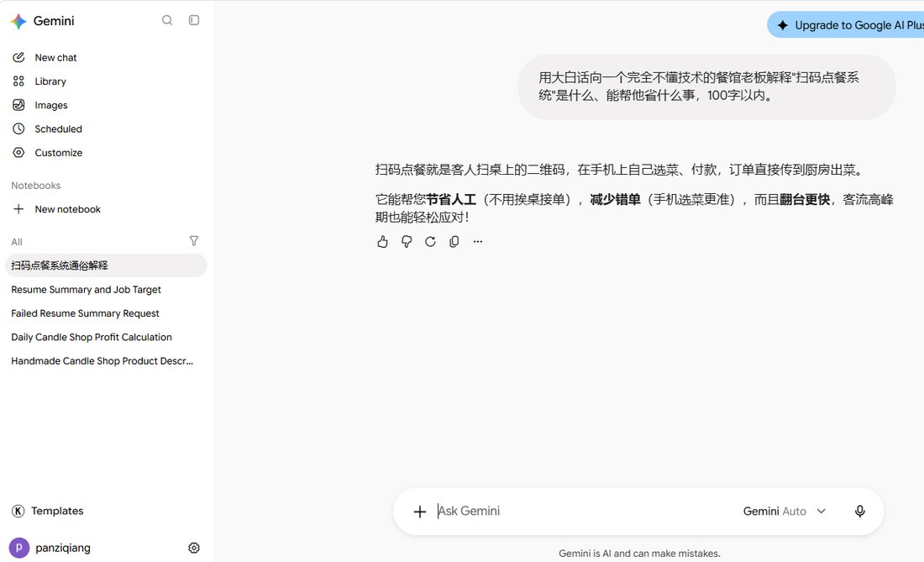Give the response a thumbs up
This screenshot has height=562, width=924.
382,242
